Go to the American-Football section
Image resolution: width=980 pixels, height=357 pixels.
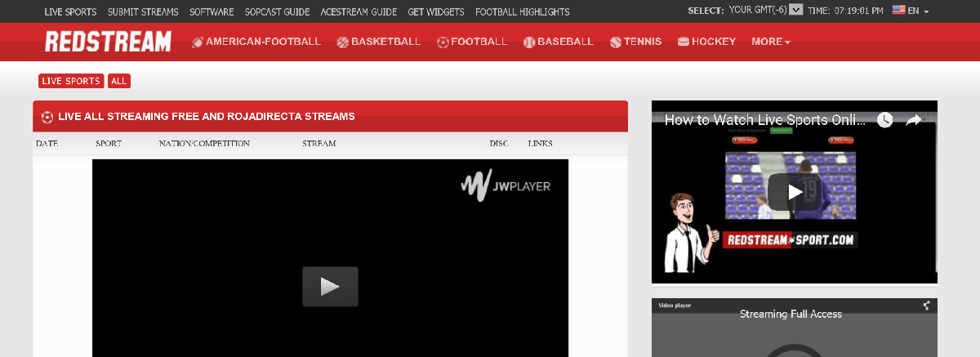coord(263,42)
